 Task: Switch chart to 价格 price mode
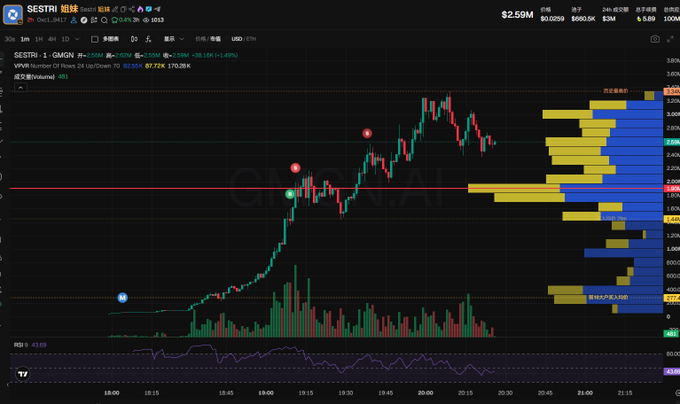tap(200, 39)
